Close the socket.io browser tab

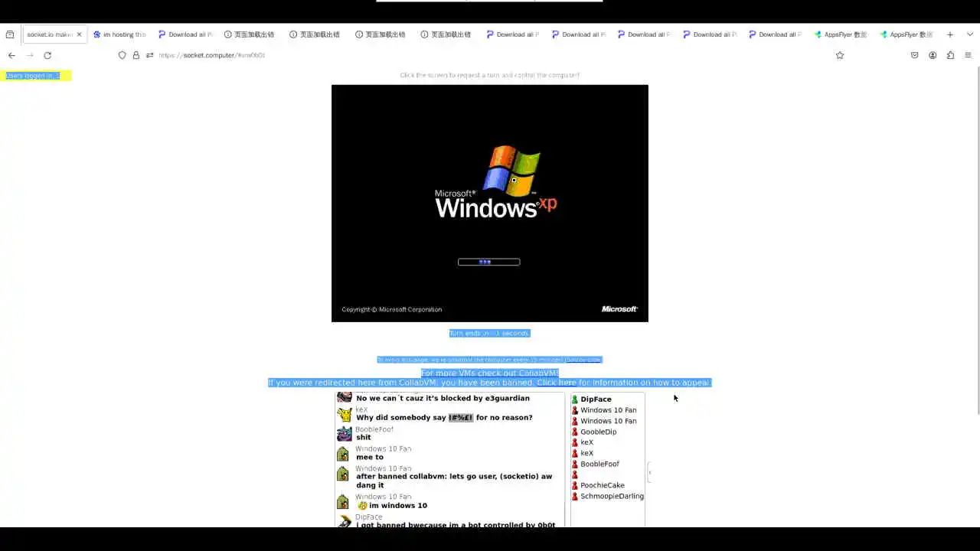click(79, 34)
